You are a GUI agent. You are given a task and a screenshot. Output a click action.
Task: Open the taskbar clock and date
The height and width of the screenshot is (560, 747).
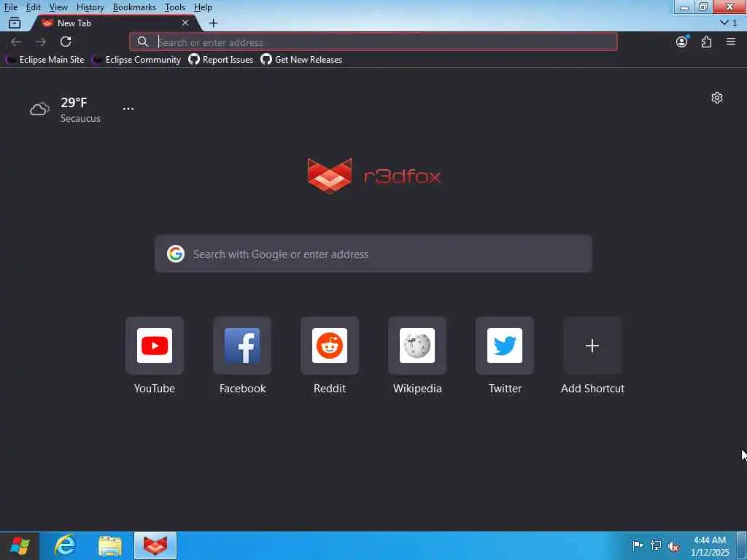(710, 546)
